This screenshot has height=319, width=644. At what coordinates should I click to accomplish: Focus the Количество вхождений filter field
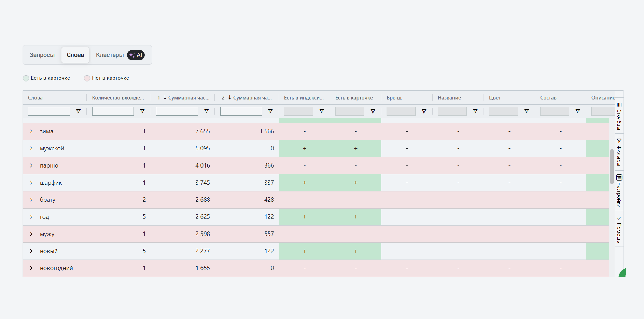pos(113,111)
